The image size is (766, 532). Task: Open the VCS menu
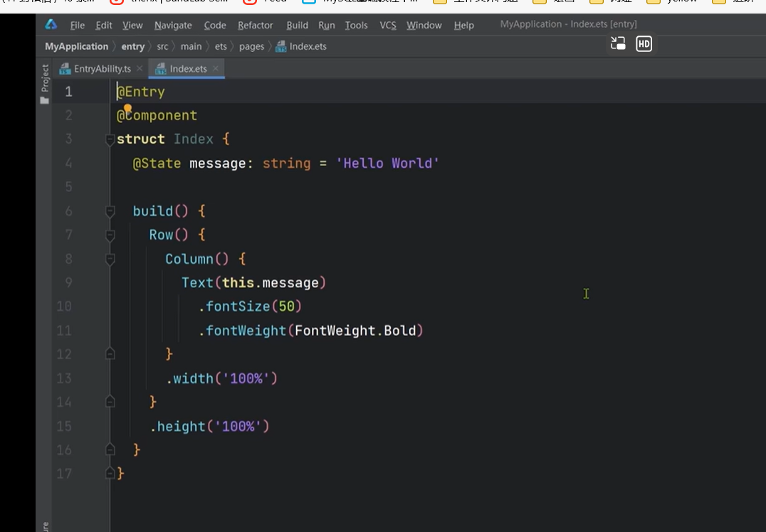pos(387,25)
